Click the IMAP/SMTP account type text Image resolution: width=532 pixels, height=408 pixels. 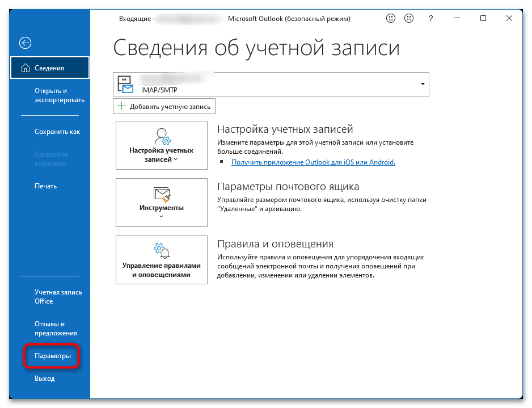pyautogui.click(x=159, y=90)
